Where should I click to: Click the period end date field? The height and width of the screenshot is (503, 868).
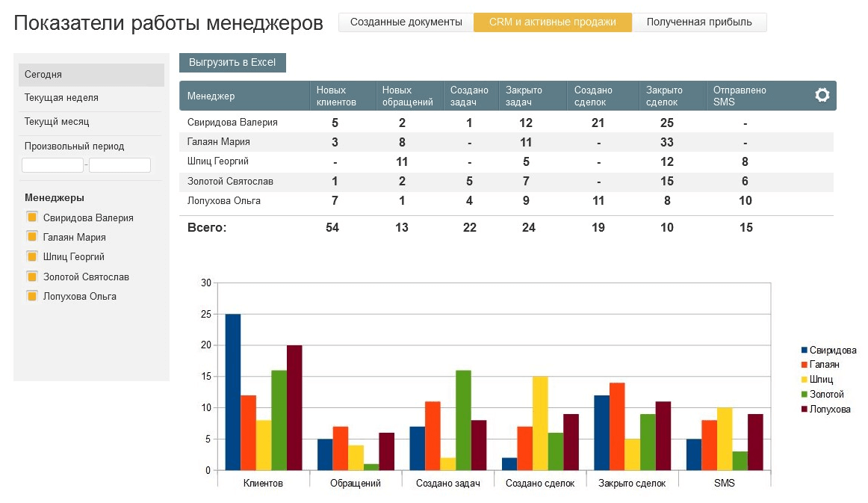click(120, 165)
